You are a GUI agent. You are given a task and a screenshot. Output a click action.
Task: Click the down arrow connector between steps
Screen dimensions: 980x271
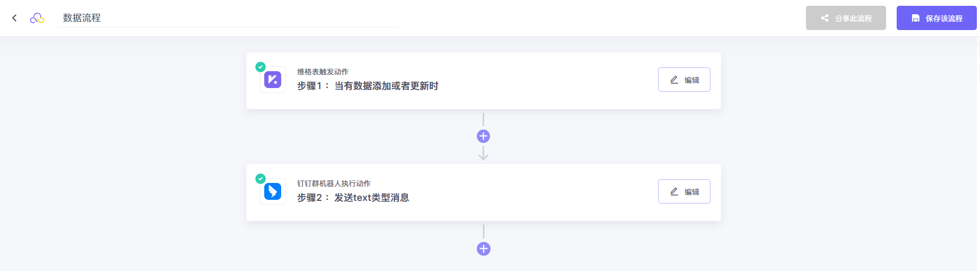pyautogui.click(x=483, y=154)
